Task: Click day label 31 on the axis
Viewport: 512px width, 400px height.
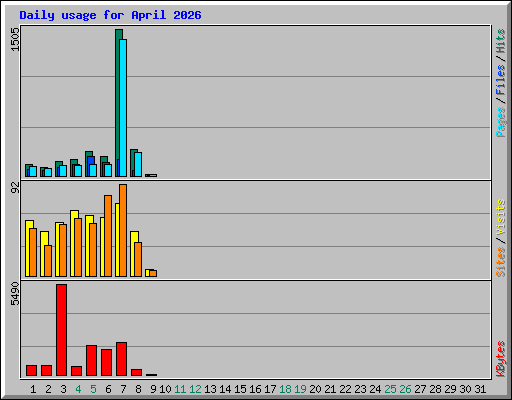Action: coord(480,389)
